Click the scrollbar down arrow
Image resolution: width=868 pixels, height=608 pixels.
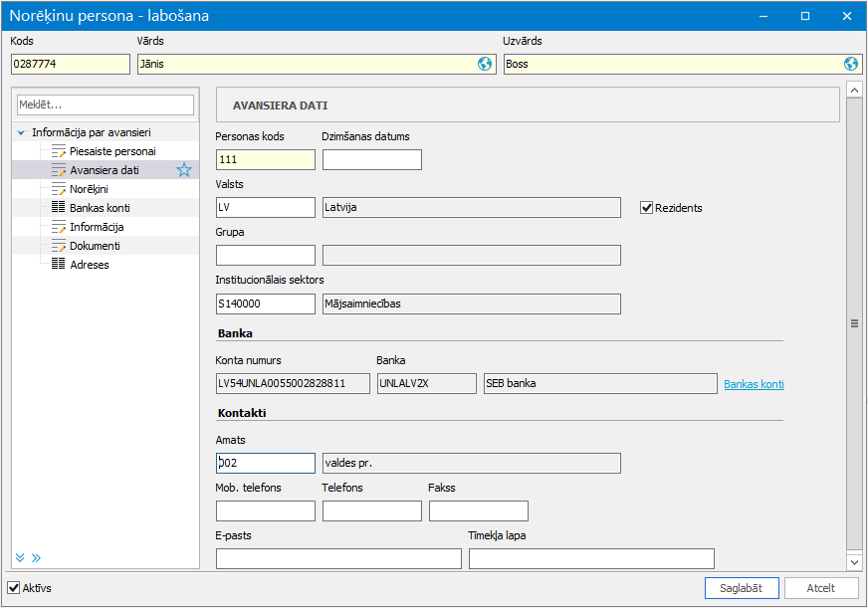pyautogui.click(x=854, y=562)
